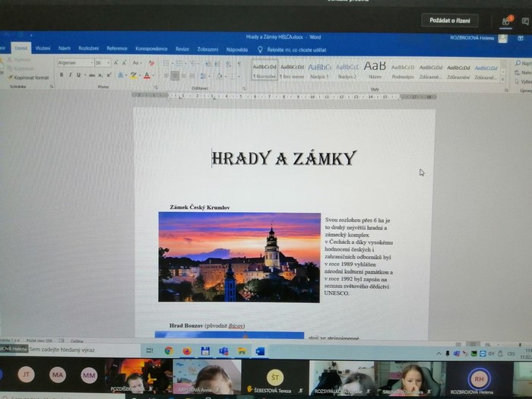Apply strikethrough to the text
Viewport: 532px width, 399px height.
[92, 75]
